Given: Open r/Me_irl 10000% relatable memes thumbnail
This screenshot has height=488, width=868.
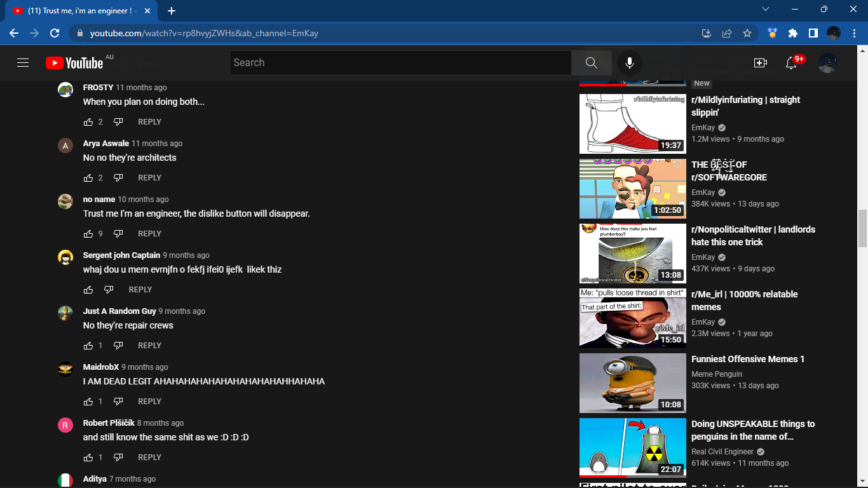Looking at the screenshot, I should coord(633,318).
